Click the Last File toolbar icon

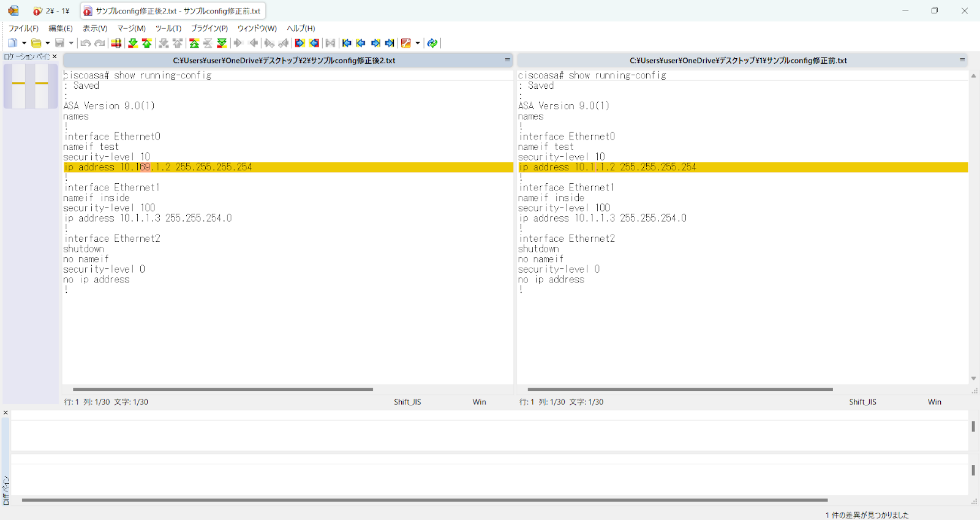[x=390, y=43]
